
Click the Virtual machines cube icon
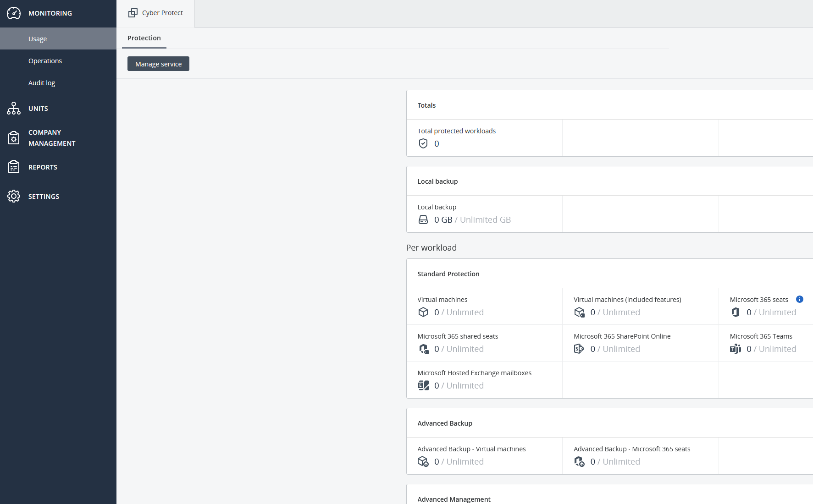[x=423, y=312]
